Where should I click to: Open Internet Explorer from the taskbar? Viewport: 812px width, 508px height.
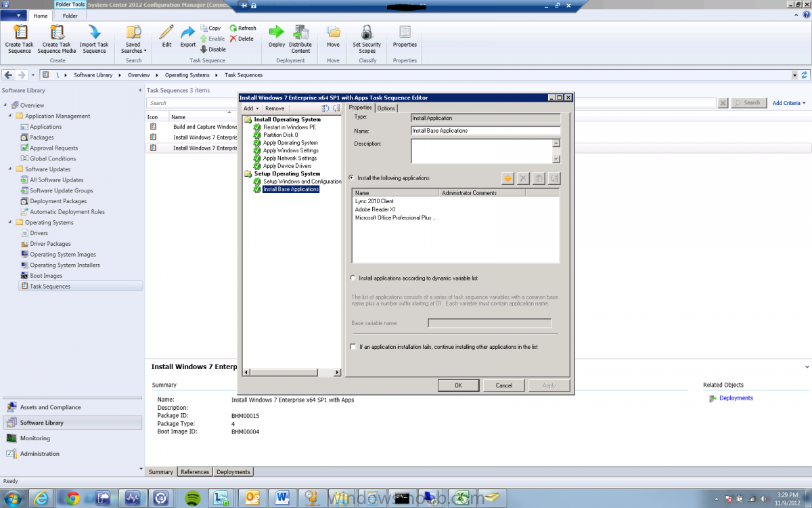(x=42, y=499)
